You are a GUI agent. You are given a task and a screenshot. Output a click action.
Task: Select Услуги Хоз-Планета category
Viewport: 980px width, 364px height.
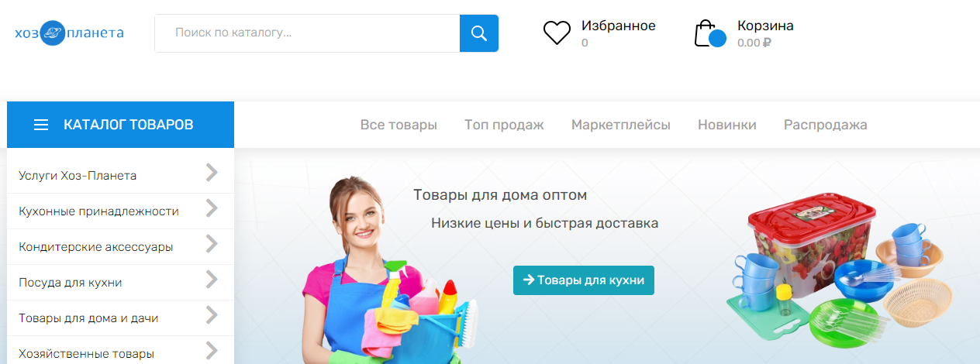point(78,176)
